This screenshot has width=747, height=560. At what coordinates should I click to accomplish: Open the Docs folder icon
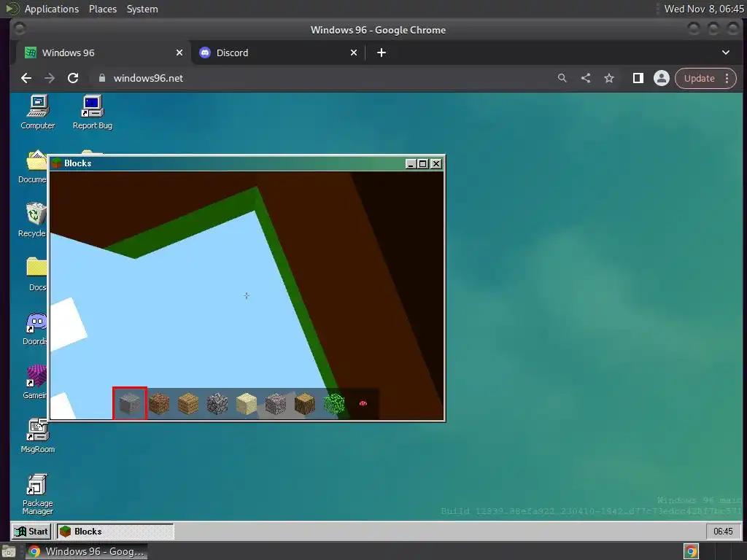point(36,274)
